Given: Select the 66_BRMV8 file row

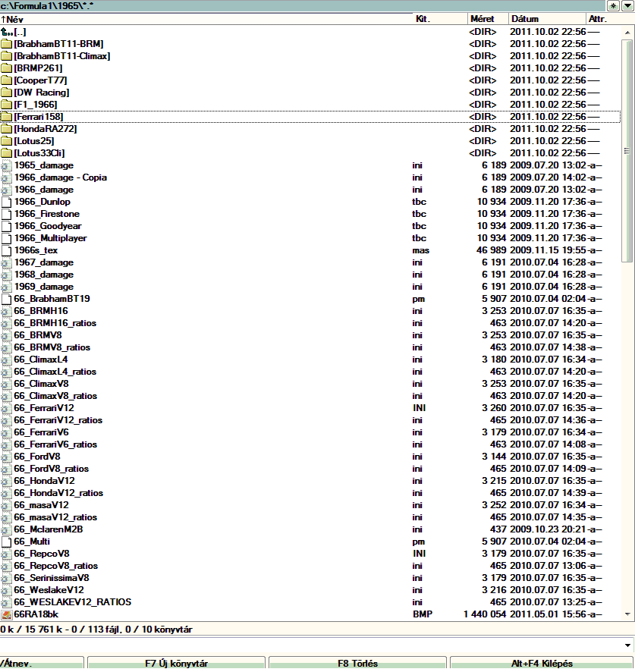Looking at the screenshot, I should (310, 335).
